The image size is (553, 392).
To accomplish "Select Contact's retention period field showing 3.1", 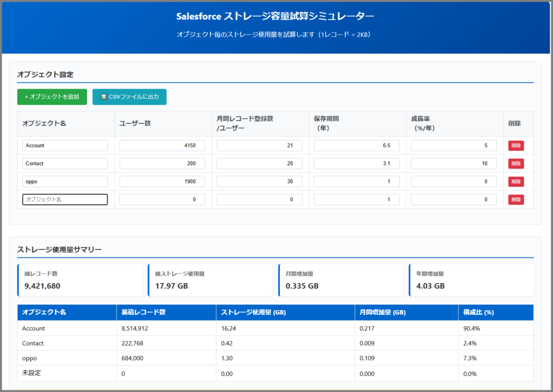I will click(356, 164).
